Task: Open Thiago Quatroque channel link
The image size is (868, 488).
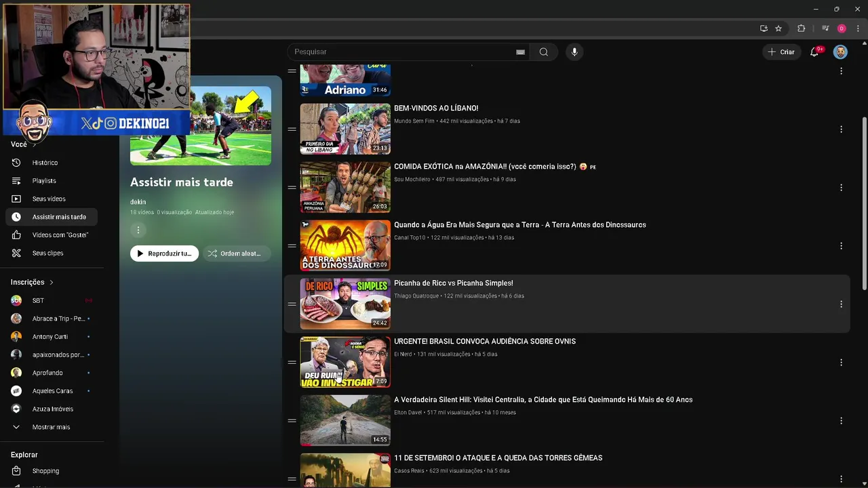Action: click(416, 296)
